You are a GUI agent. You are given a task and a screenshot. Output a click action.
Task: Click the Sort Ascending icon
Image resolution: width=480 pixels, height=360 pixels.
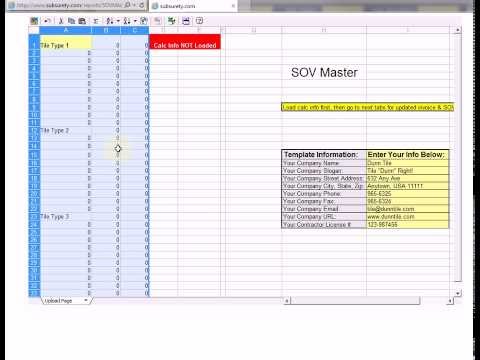pyautogui.click(x=109, y=21)
